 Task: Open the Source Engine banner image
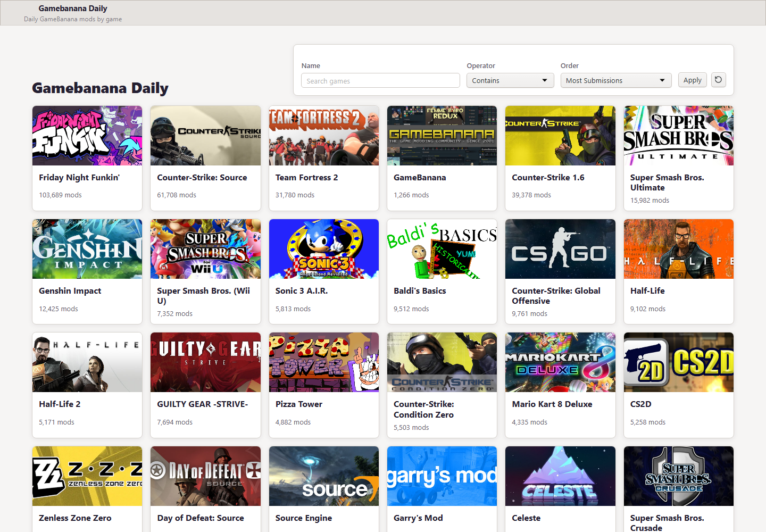coord(324,476)
